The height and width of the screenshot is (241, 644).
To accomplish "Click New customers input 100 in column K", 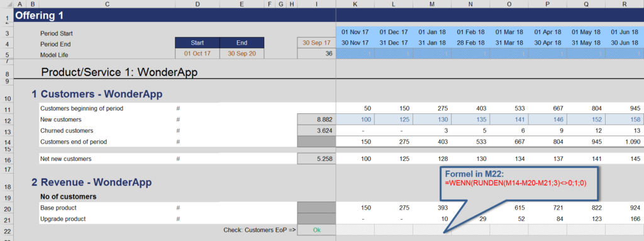I will click(x=355, y=120).
